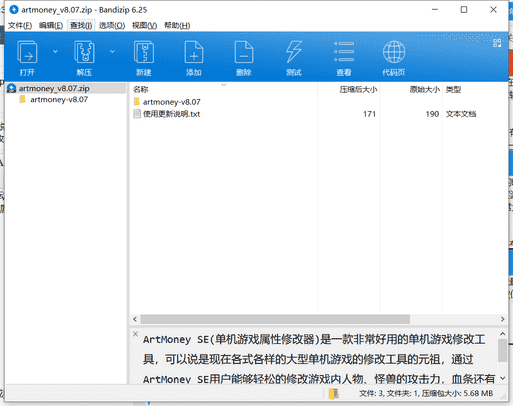Select artmoney-v8.07 folder in left tree
Screen dimensions: 513x406
(59, 99)
